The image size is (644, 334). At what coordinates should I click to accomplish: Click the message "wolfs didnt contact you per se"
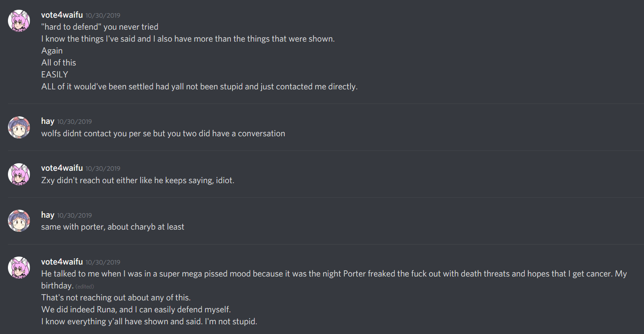click(x=163, y=133)
